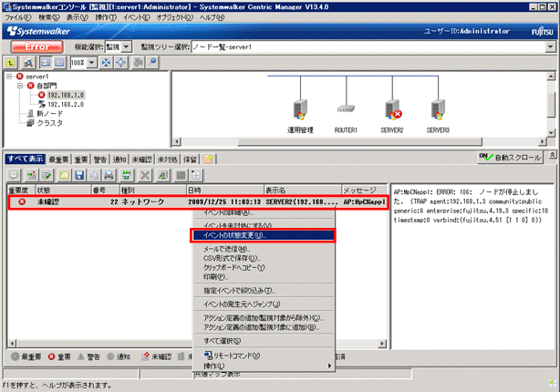The width and height of the screenshot is (560, 392).
Task: Click the shrink-to-fit arrows icon
Action: tap(106, 63)
